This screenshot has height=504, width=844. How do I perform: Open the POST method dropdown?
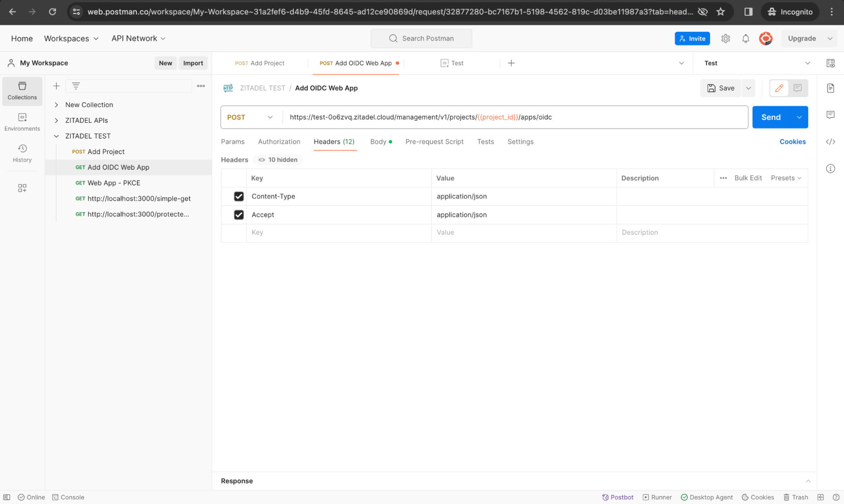(x=250, y=117)
